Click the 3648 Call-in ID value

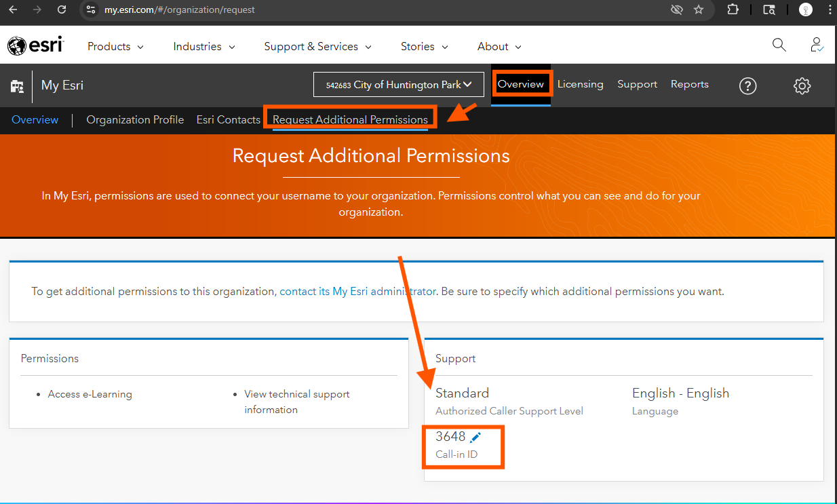[450, 436]
